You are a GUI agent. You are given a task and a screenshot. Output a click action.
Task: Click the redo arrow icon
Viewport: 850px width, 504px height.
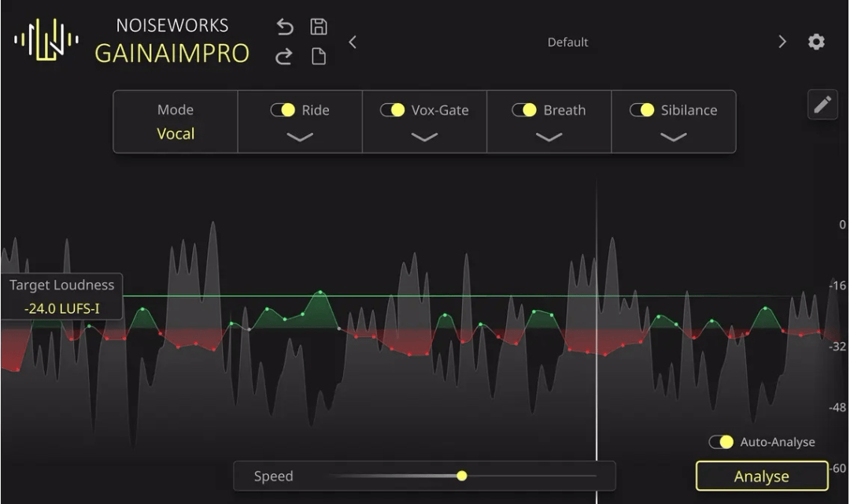pyautogui.click(x=283, y=57)
